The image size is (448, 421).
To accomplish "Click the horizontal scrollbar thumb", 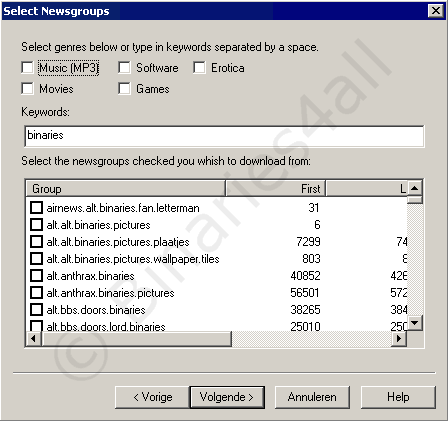I will pos(136,339).
